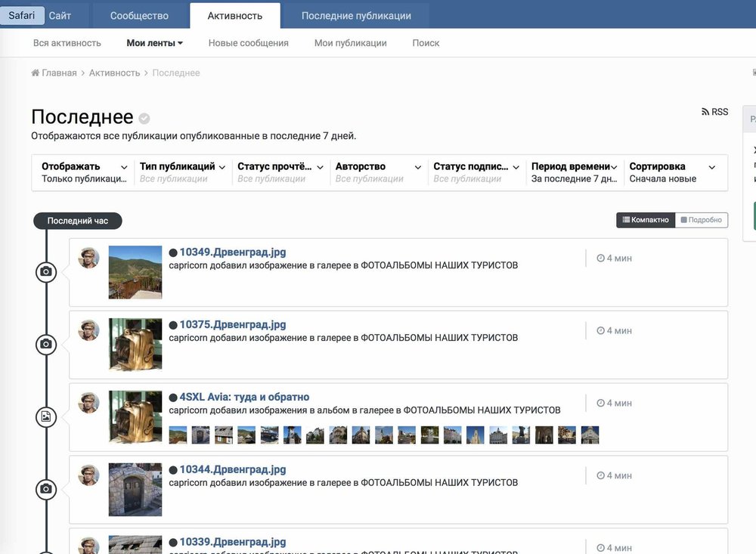Click the home icon in breadcrumb
This screenshot has height=554, width=756.
coord(36,73)
